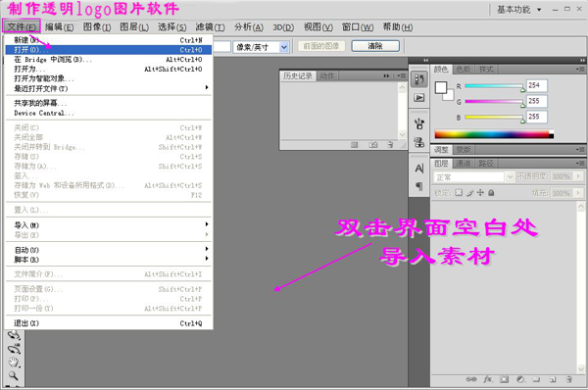Toggle lock position move icon
588x390 pixels.
480,193
